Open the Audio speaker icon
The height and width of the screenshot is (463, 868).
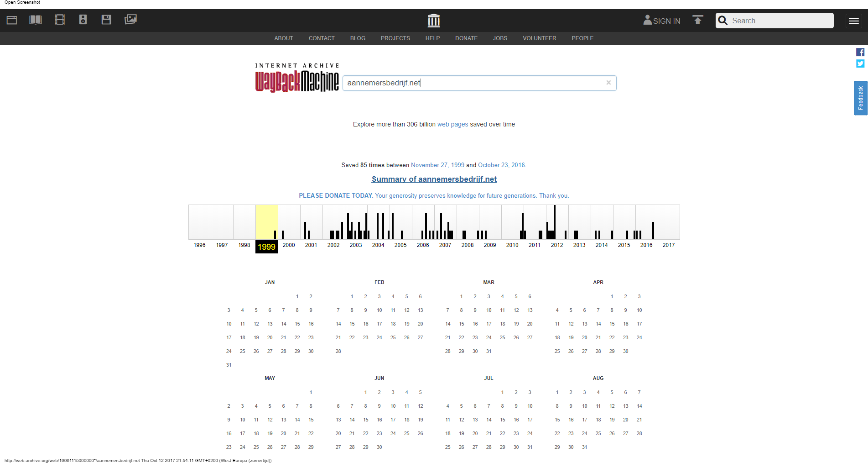point(83,20)
